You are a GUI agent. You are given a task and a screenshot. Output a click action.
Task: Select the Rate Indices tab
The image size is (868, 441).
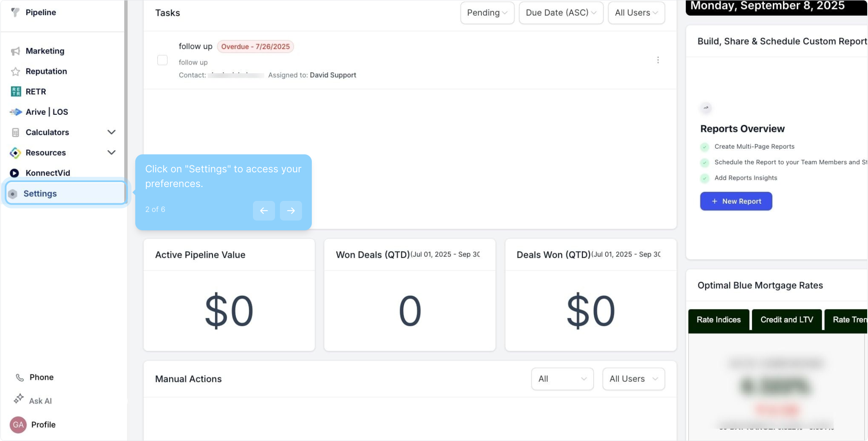[718, 320]
